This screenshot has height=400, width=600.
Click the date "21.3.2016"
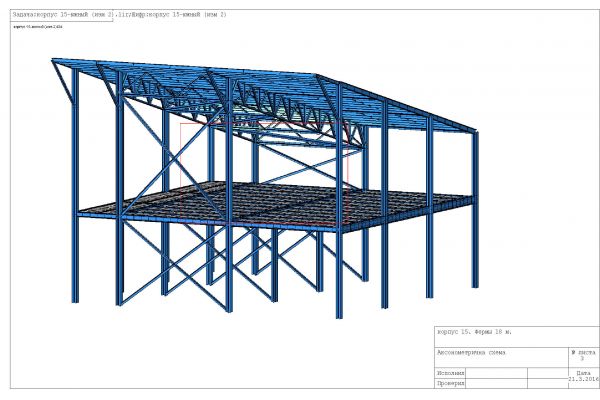pos(583,379)
